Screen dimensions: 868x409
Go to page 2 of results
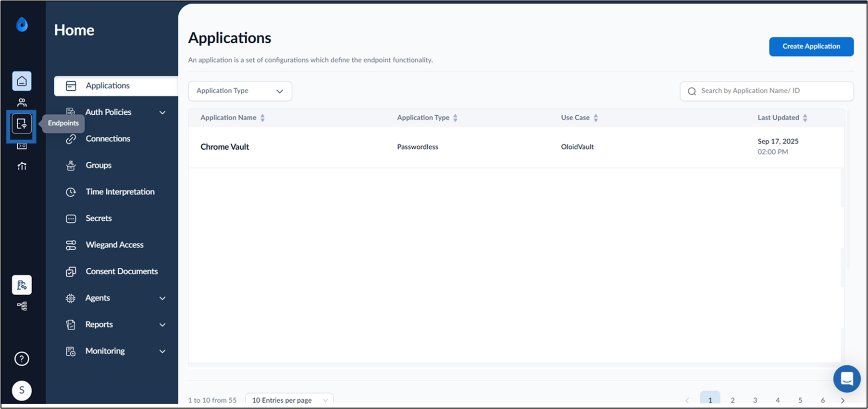pos(732,400)
